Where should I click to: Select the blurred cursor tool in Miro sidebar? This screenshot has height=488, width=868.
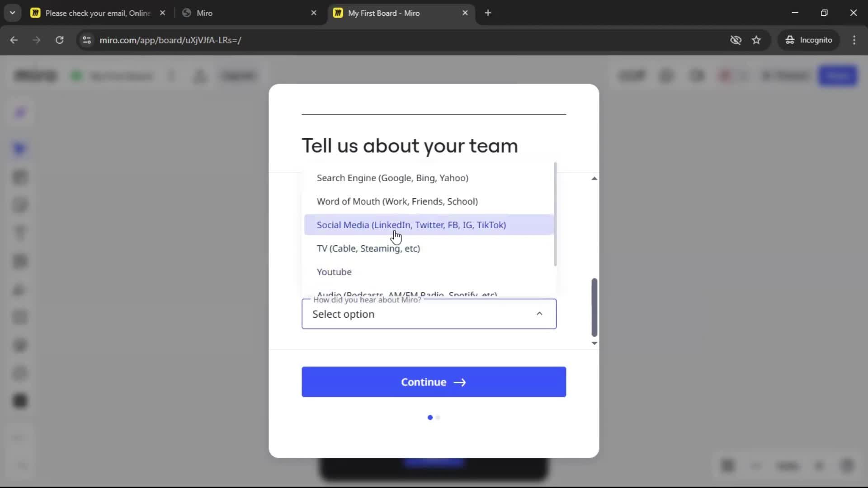click(x=20, y=149)
